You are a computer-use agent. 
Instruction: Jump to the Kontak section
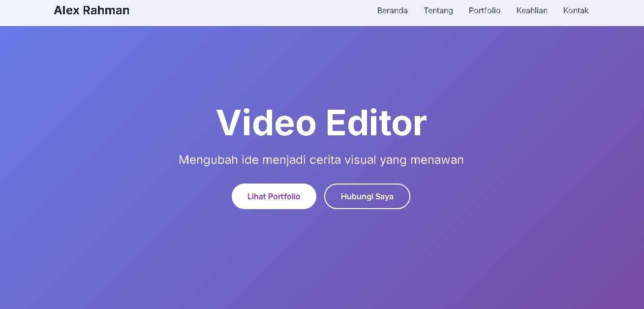[576, 10]
